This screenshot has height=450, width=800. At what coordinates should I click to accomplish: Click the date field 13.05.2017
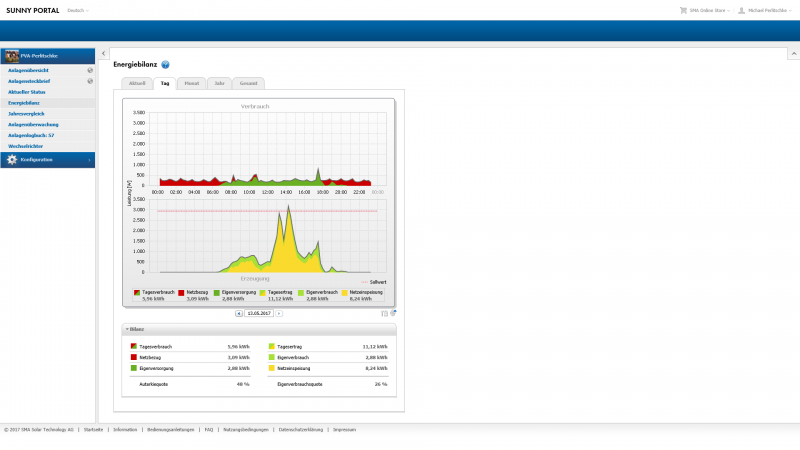[x=259, y=313]
